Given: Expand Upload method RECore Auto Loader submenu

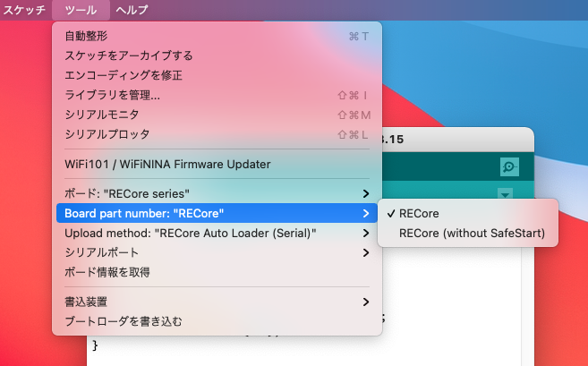Looking at the screenshot, I should (217, 234).
